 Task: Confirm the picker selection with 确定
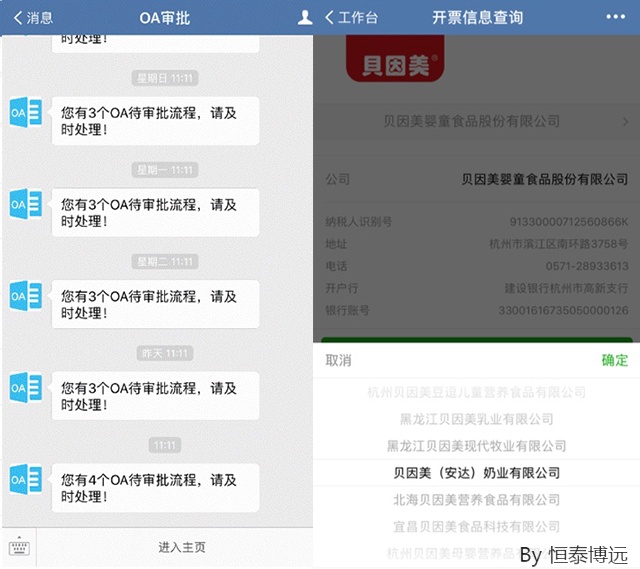point(615,360)
